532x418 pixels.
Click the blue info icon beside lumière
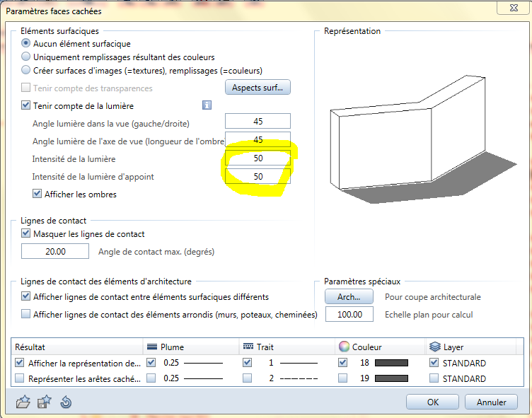tap(207, 105)
